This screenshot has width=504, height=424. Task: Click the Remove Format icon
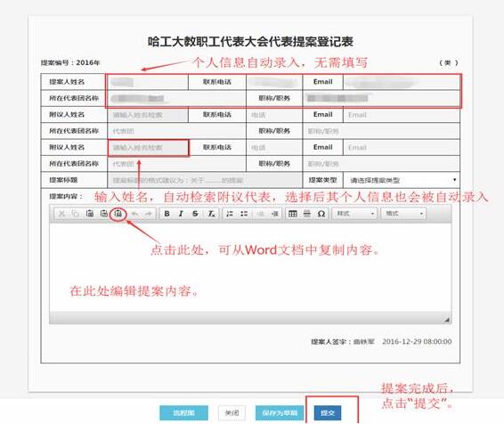click(211, 214)
